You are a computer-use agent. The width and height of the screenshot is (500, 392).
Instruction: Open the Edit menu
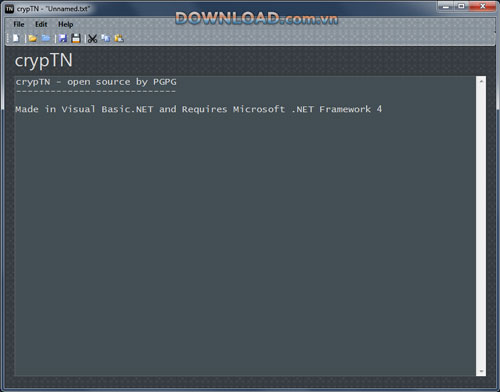(41, 24)
